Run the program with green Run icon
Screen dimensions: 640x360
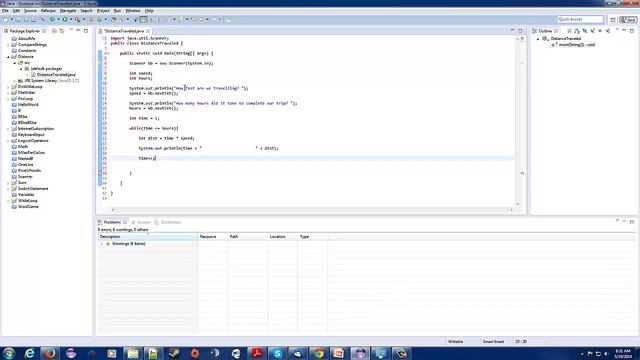(65, 19)
